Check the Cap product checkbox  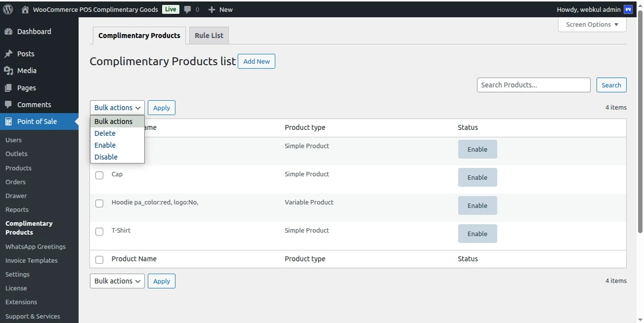tap(99, 175)
